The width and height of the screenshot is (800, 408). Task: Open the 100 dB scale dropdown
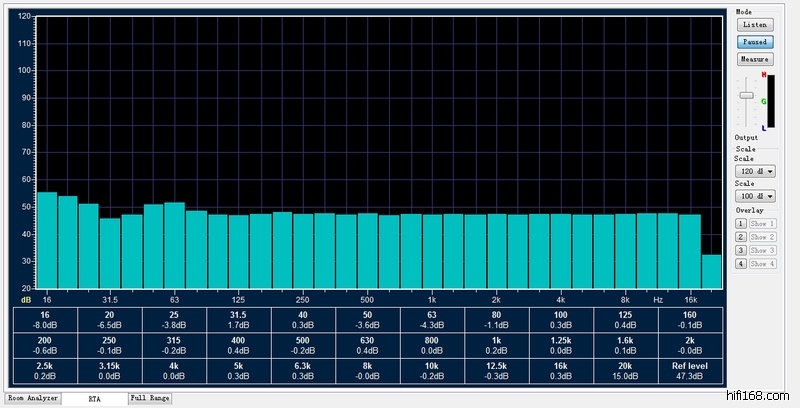coord(754,196)
